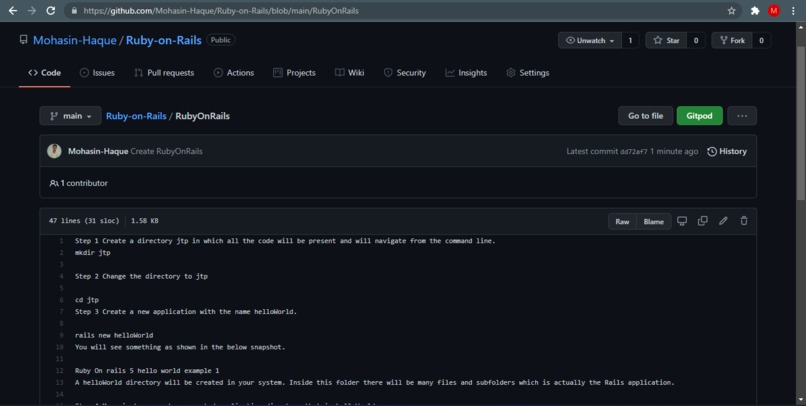Edit this file using the pencil icon
The height and width of the screenshot is (406, 806).
pos(723,221)
